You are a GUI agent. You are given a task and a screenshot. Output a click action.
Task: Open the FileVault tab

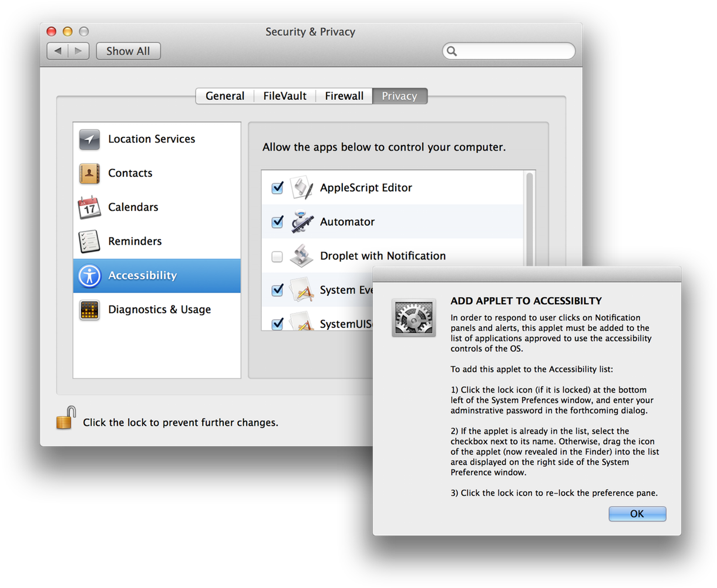click(x=285, y=96)
